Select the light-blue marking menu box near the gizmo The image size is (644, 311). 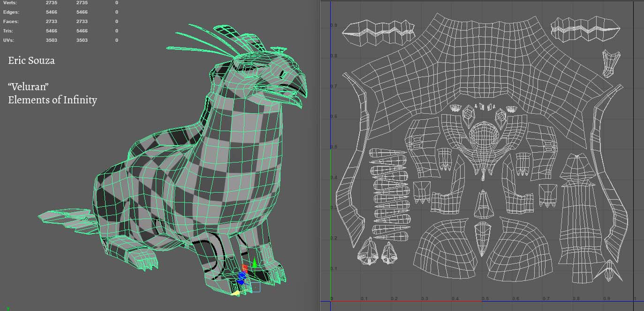click(256, 287)
